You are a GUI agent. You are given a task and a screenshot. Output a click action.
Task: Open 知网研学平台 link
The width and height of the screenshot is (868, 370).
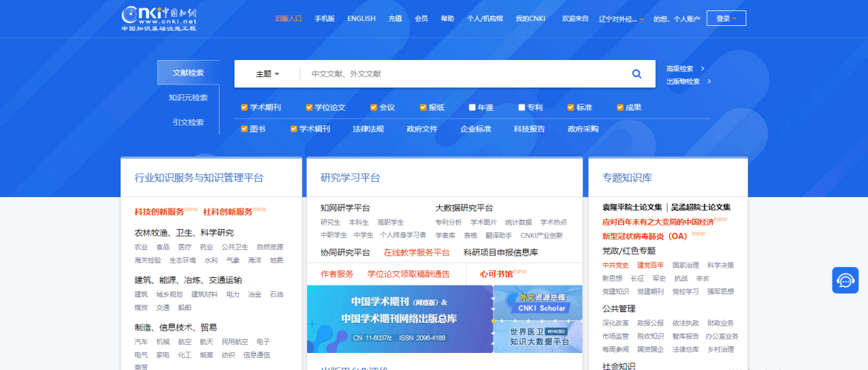[346, 208]
